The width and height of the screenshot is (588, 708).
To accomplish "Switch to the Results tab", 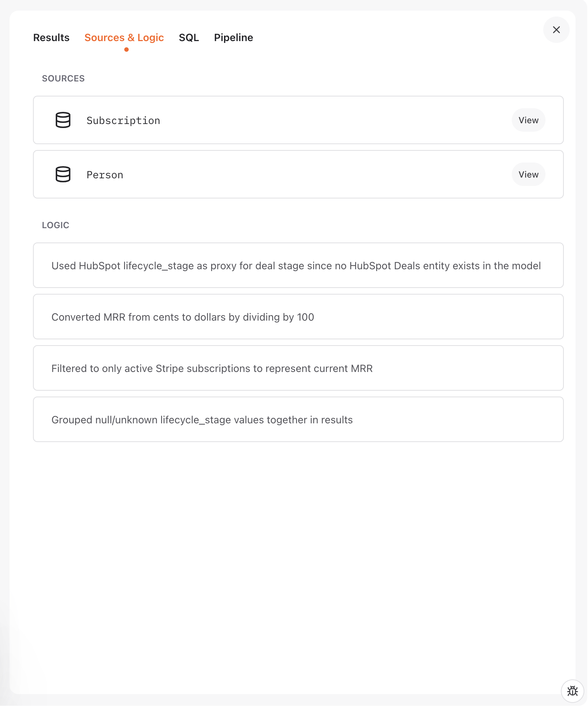I will (x=51, y=37).
